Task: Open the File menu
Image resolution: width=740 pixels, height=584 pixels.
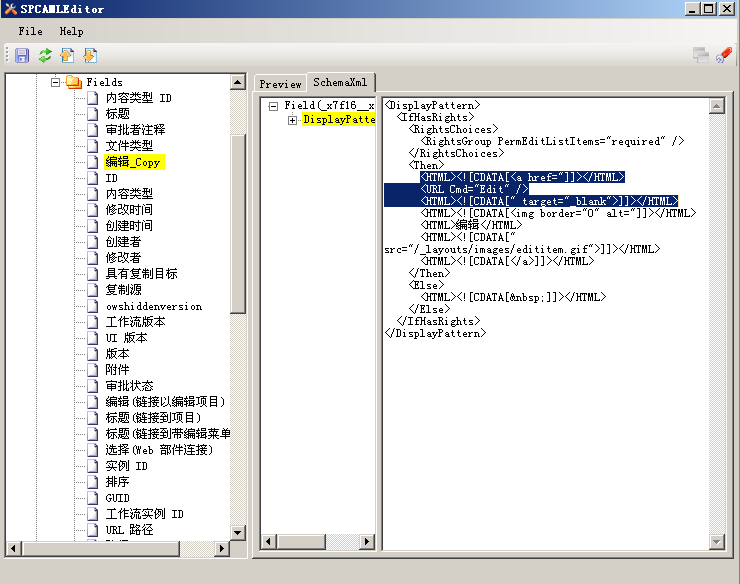Action: point(30,31)
